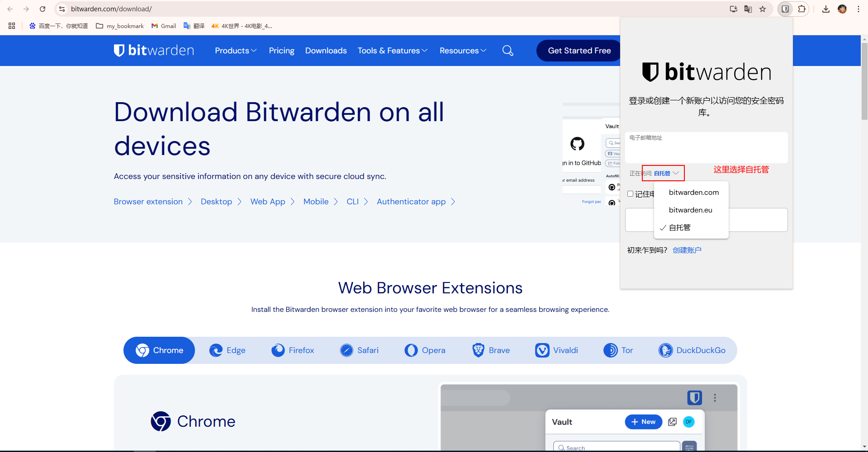The height and width of the screenshot is (452, 868).
Task: Click the DF avatar in Vault preview
Action: click(x=689, y=422)
